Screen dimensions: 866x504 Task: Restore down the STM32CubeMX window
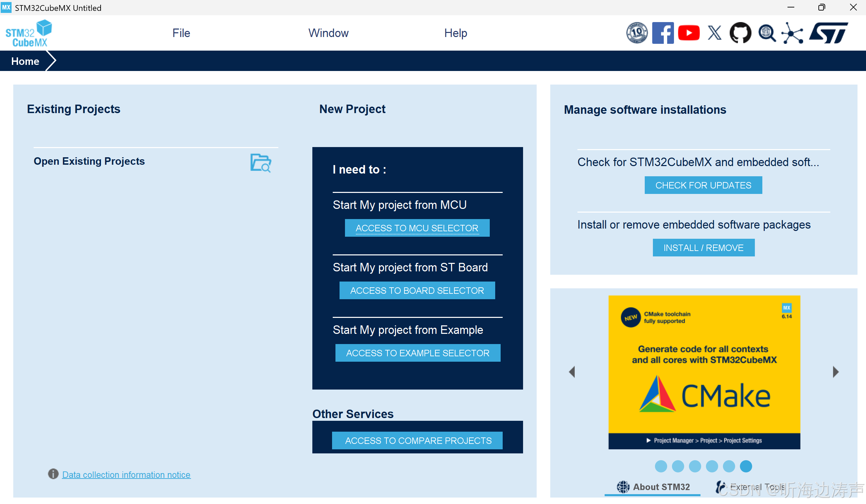[822, 7]
